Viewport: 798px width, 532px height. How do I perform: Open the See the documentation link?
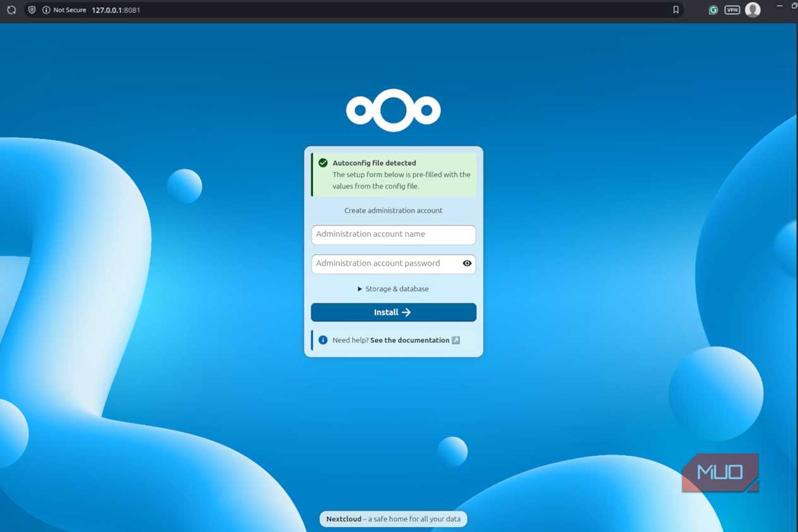[x=410, y=340]
